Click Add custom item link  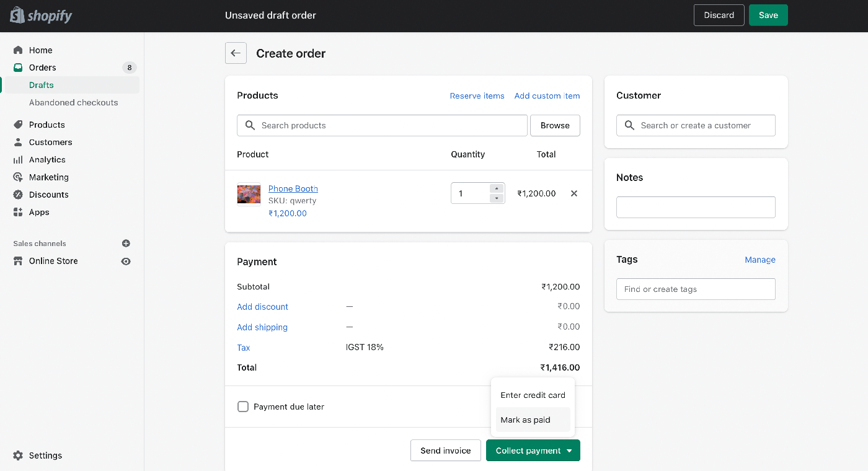(547, 95)
